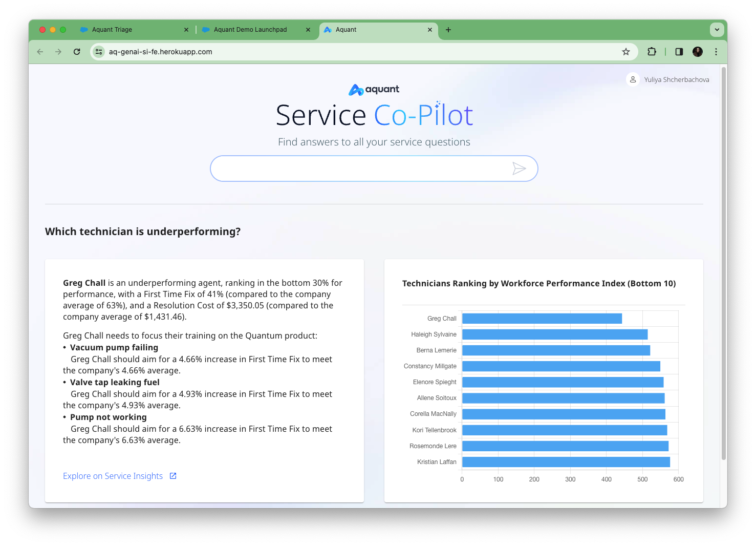View site information icon in address bar
The image size is (756, 546).
tap(99, 52)
